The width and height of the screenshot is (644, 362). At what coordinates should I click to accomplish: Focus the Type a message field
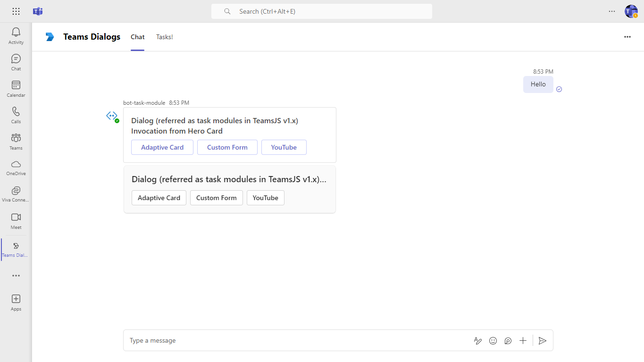[x=297, y=341]
